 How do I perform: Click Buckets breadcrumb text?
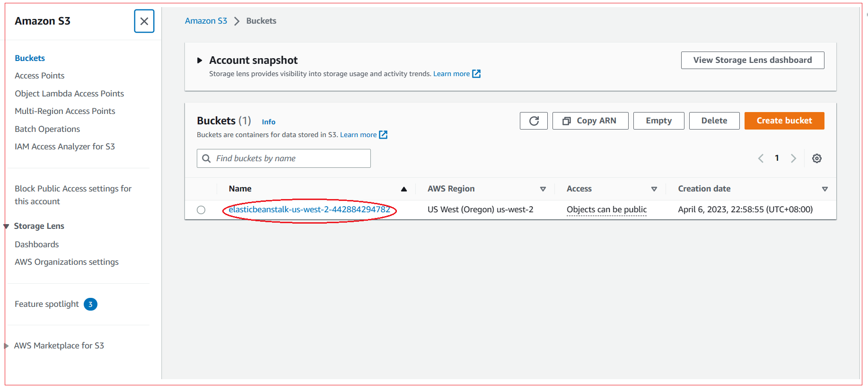261,21
